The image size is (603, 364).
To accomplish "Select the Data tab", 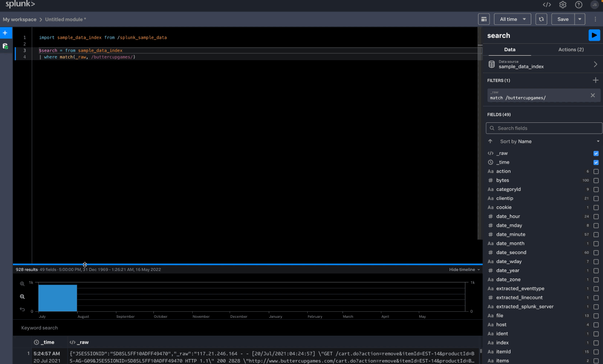I will click(509, 50).
